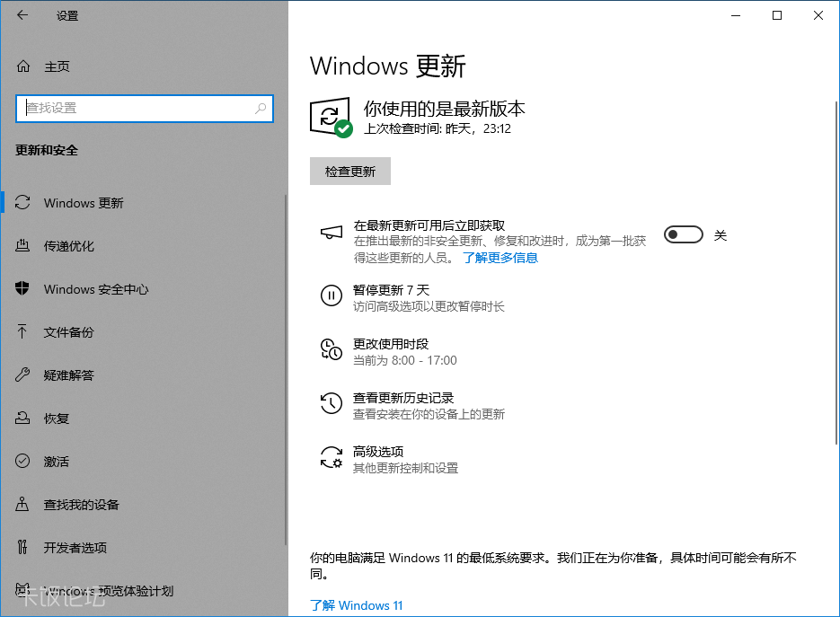This screenshot has height=617, width=840.
Task: Click the 高级选项 gear-sync icon
Action: (332, 458)
